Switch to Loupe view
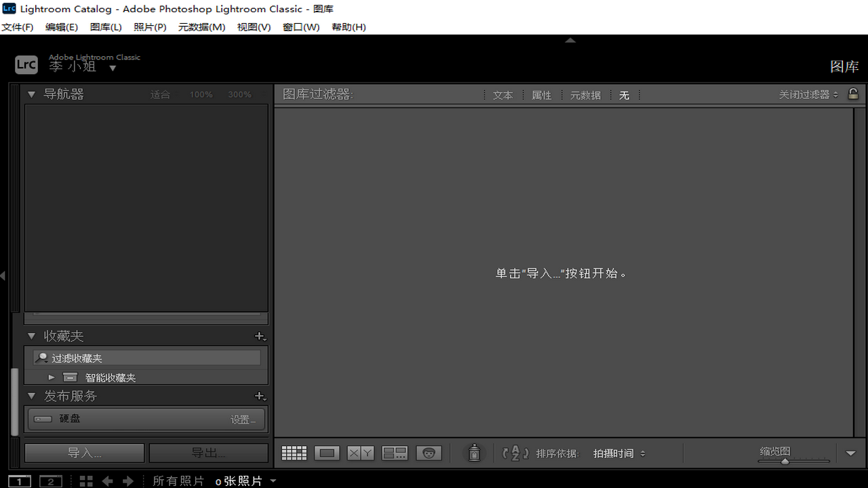The height and width of the screenshot is (488, 868). click(x=327, y=452)
